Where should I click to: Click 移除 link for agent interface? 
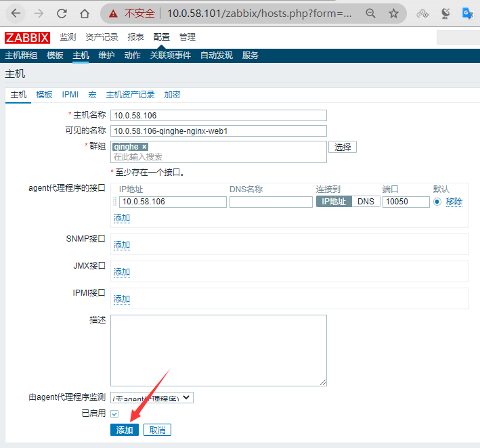[454, 202]
